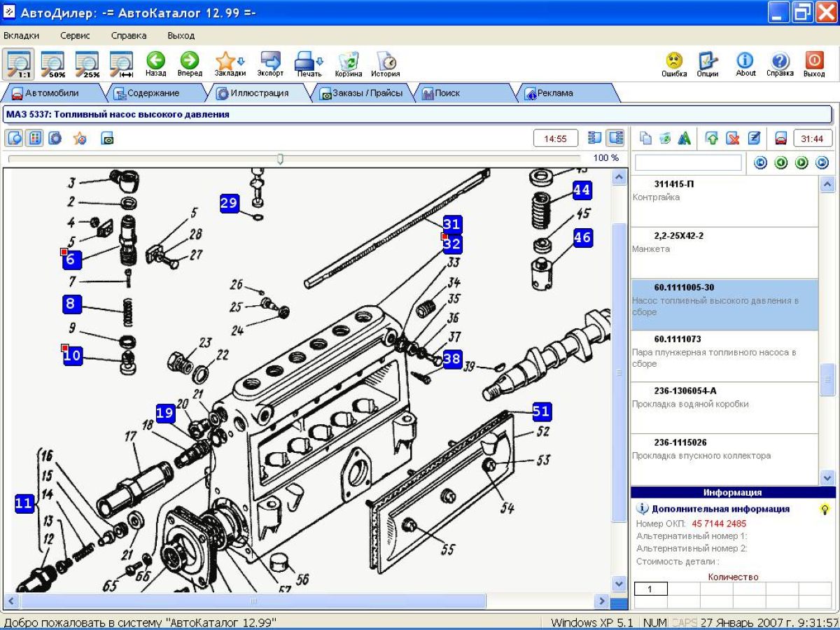
Task: Select part 2,2-25Х42-2 Манжета
Action: point(724,253)
